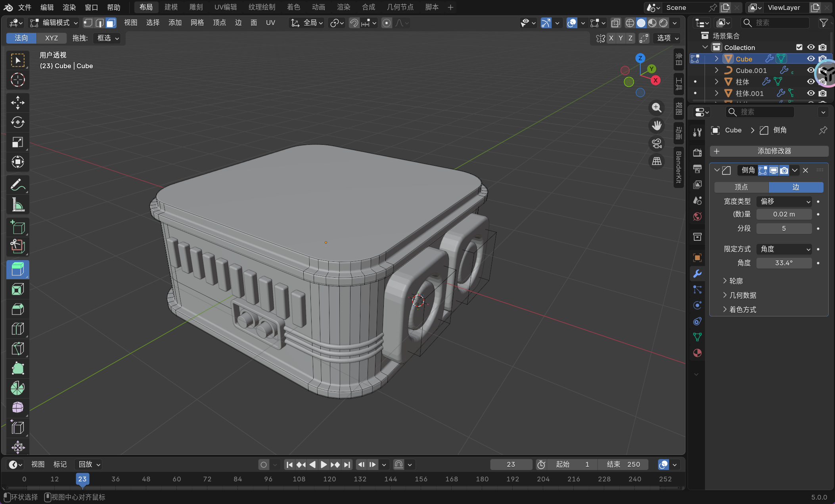Switch to face select mode
Viewport: 835px width, 504px height.
coord(111,23)
